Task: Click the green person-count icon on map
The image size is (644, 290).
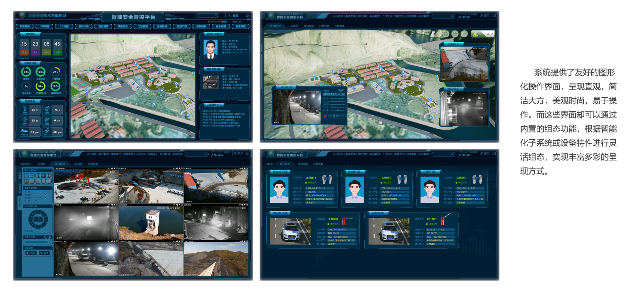Action: (x=475, y=34)
